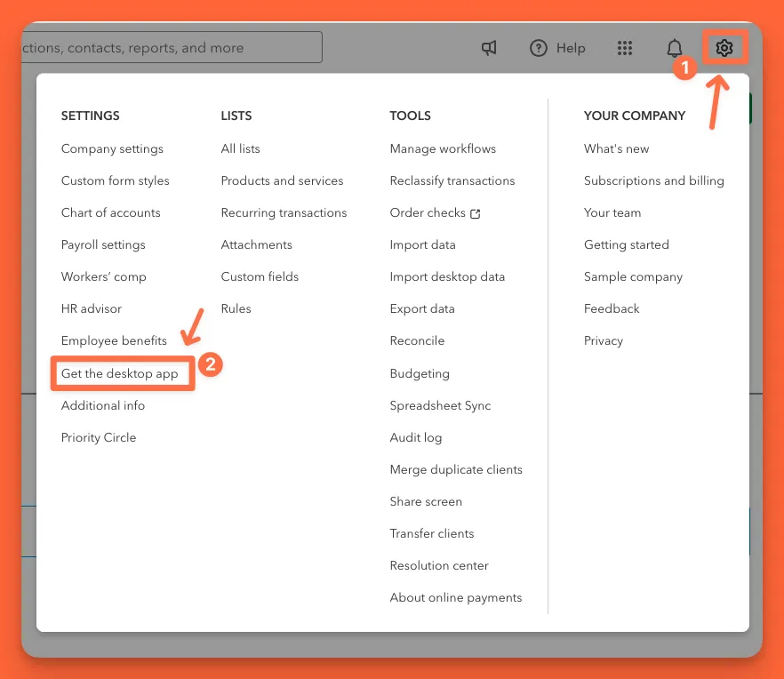Image resolution: width=784 pixels, height=679 pixels.
Task: Select Merge duplicate clients
Action: click(456, 469)
